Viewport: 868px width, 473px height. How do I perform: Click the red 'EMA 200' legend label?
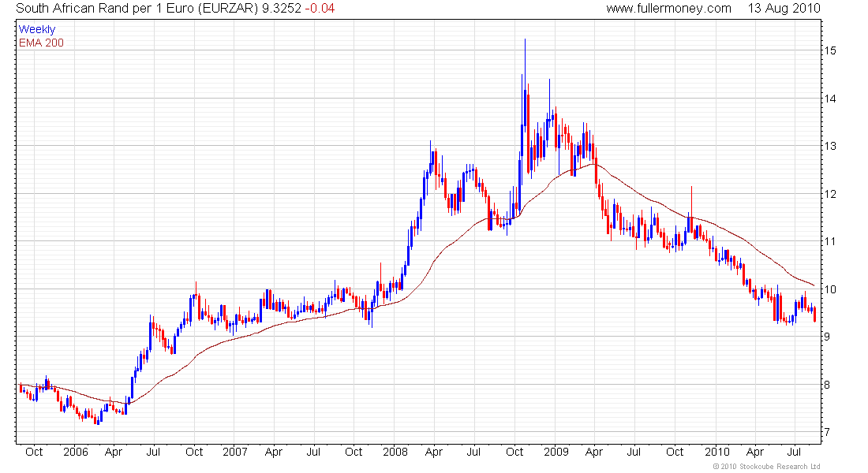pos(41,43)
